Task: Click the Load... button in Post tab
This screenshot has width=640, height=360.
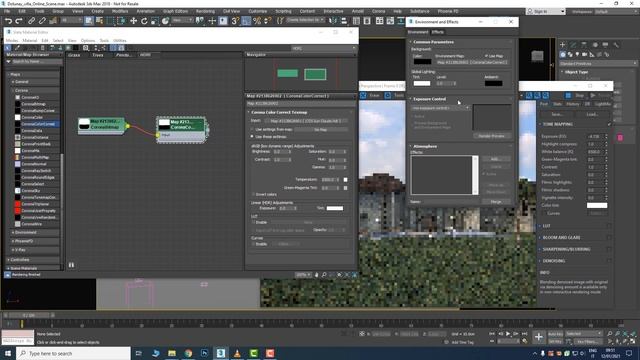Action: (x=593, y=114)
